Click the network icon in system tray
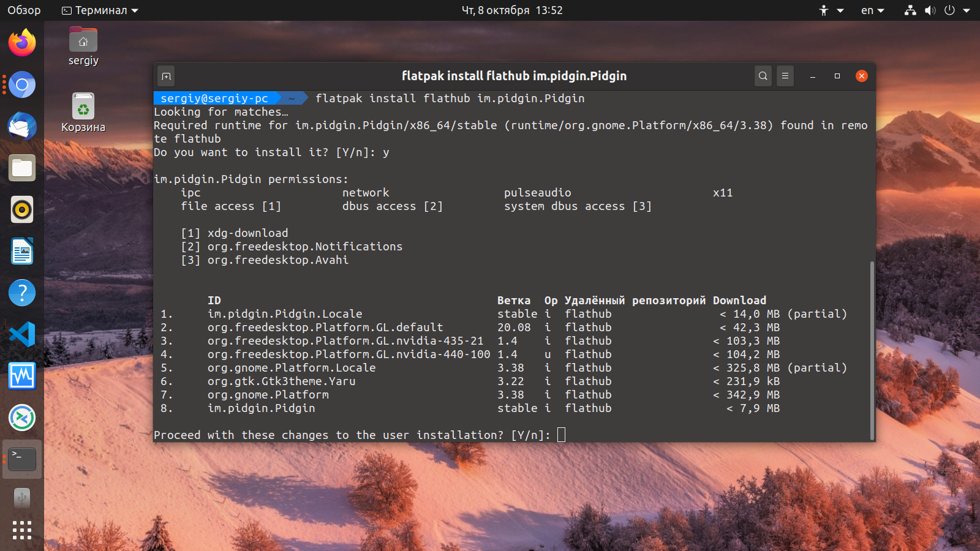Viewport: 980px width, 551px height. [910, 10]
